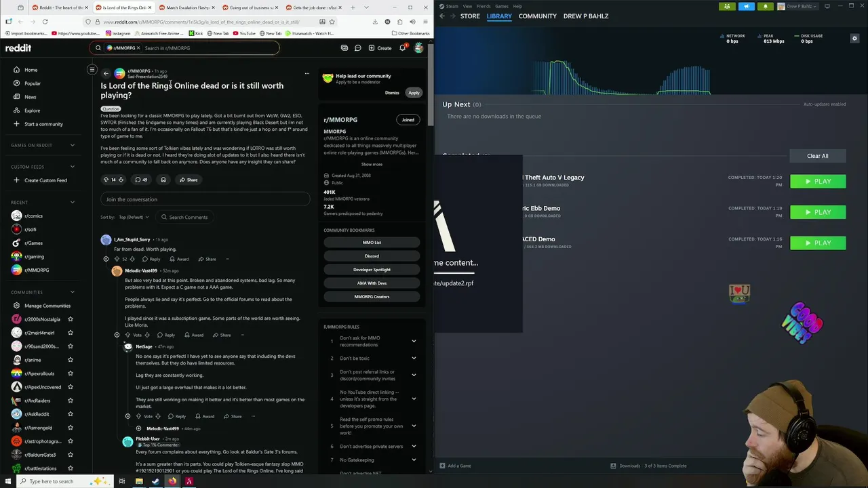Collapse the Games on Reddit section

click(x=73, y=145)
